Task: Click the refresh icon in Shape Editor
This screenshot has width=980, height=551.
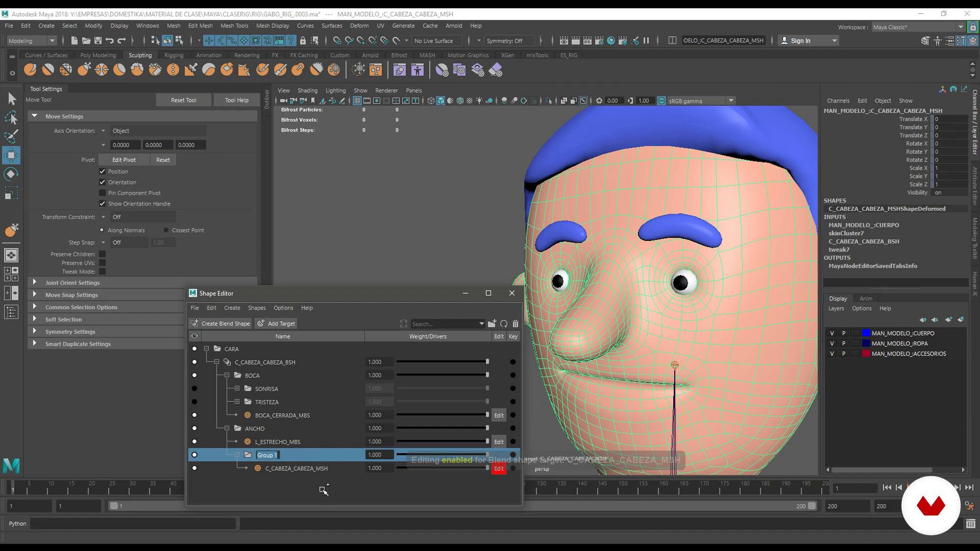Action: click(504, 323)
